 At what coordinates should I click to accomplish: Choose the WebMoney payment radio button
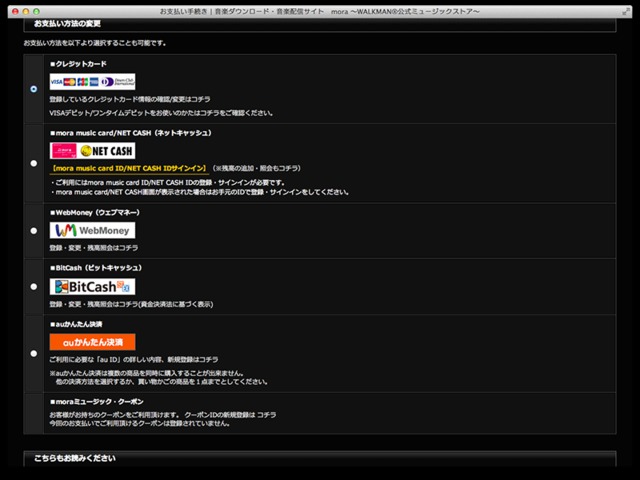tap(34, 231)
